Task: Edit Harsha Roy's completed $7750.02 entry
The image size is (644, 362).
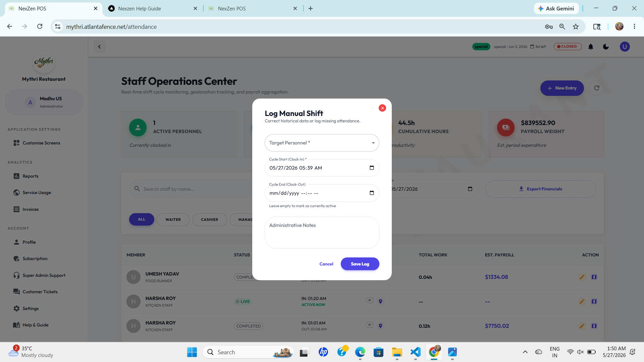Action: tap(582, 326)
